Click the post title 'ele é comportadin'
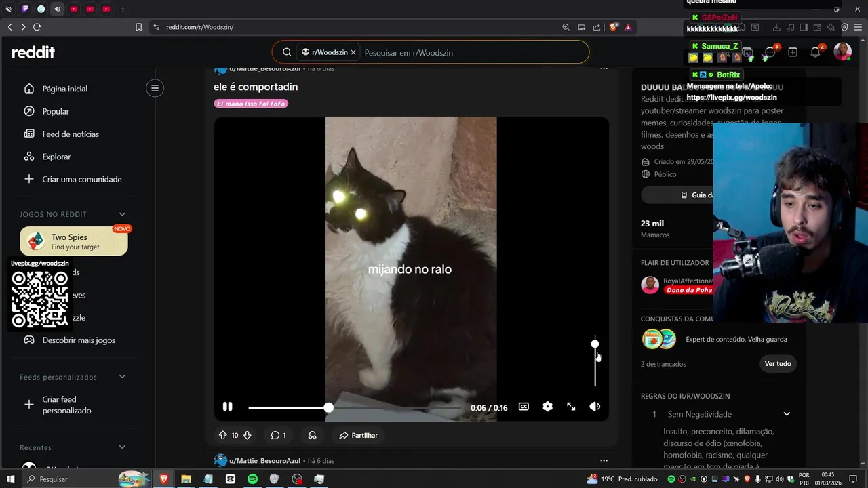 click(256, 87)
